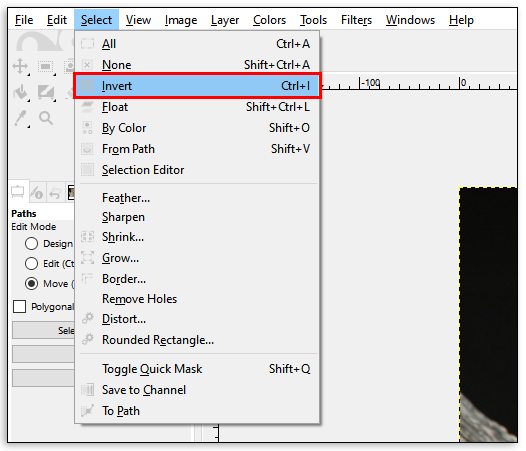Select the Move tool icon
Image resolution: width=526 pixels, height=451 pixels.
click(x=20, y=66)
